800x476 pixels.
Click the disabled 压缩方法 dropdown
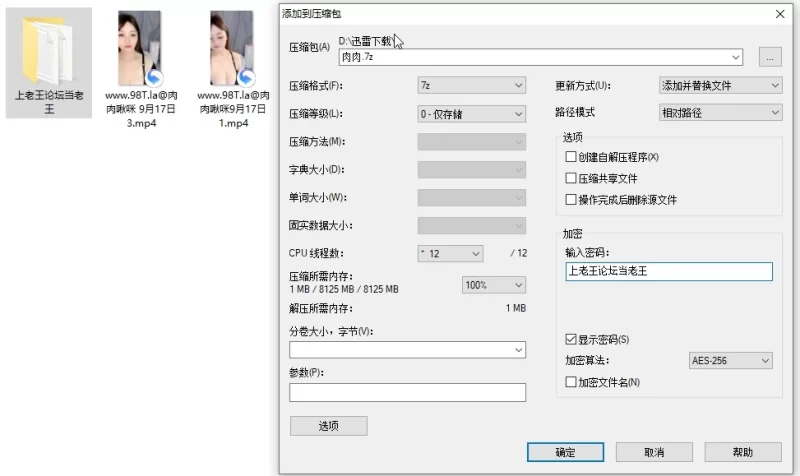tap(471, 142)
